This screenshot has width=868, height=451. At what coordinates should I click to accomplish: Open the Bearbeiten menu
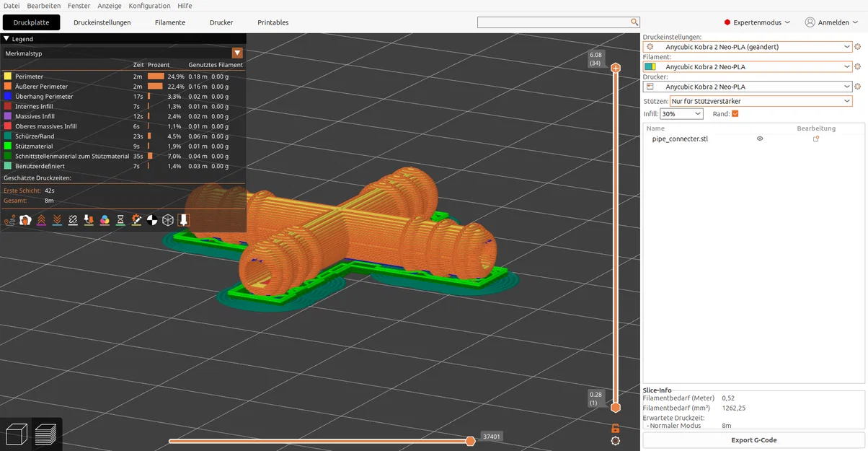(44, 6)
